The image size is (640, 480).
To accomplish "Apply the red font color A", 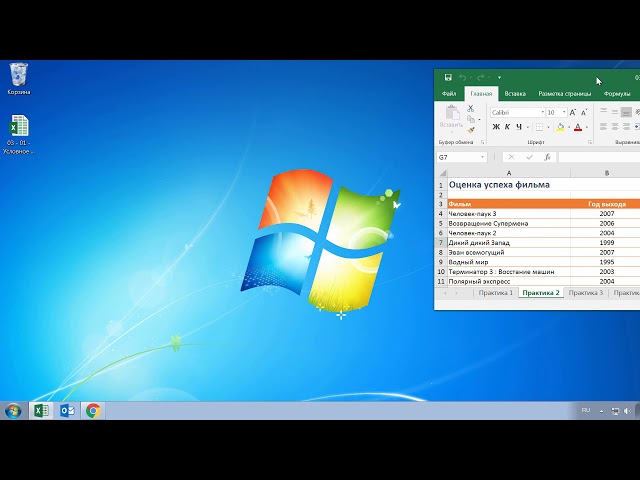I will (578, 127).
